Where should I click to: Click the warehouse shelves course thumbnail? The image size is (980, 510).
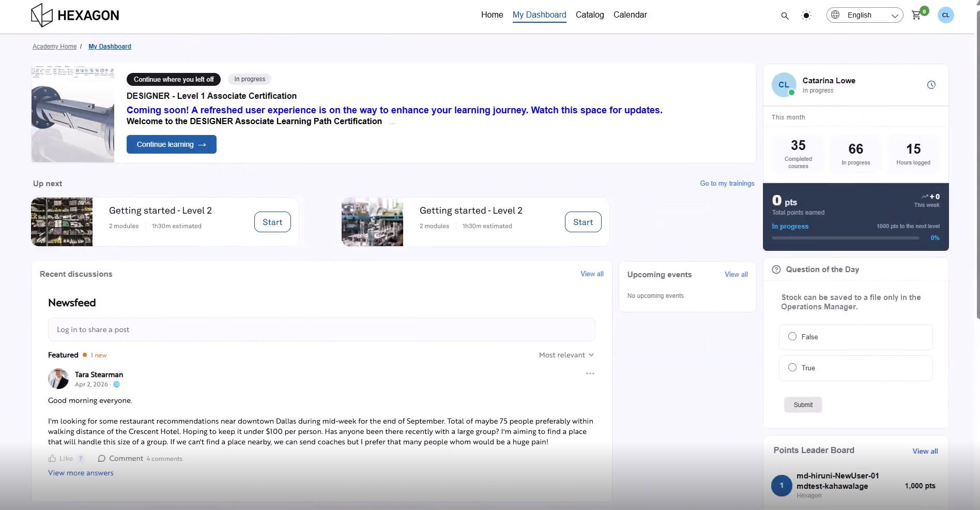pyautogui.click(x=62, y=222)
